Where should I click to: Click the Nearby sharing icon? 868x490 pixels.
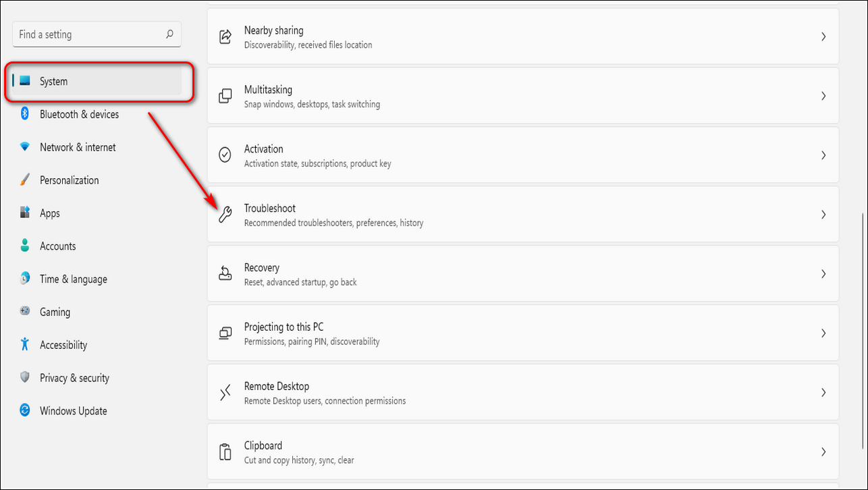coord(225,36)
